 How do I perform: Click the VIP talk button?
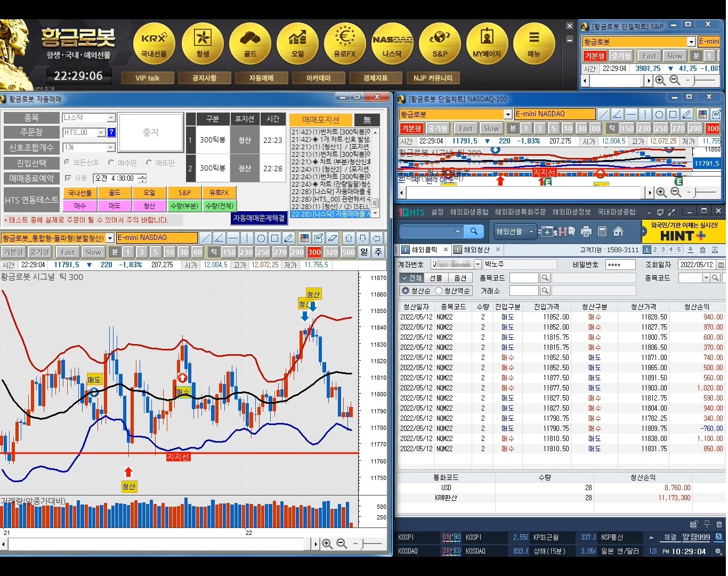pyautogui.click(x=148, y=78)
